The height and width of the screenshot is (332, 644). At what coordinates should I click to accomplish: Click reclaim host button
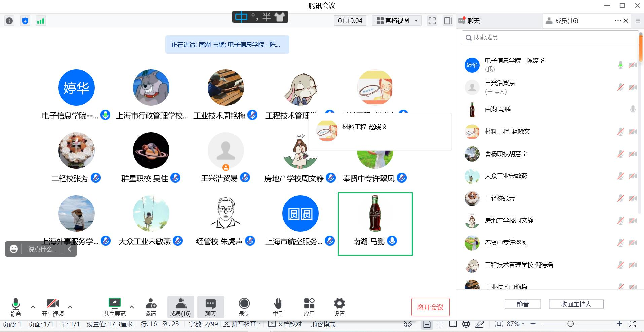click(576, 304)
